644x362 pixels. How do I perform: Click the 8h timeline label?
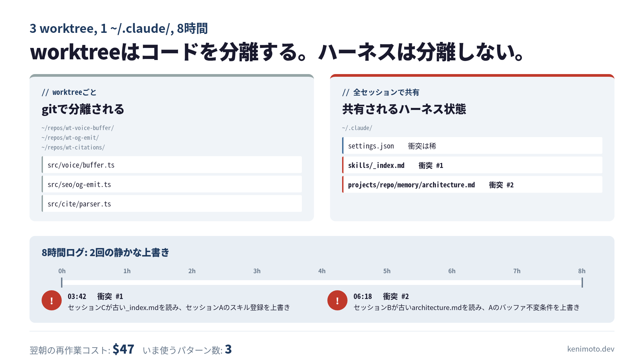click(x=582, y=271)
